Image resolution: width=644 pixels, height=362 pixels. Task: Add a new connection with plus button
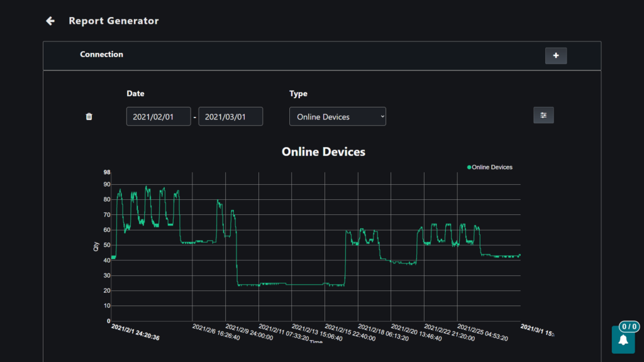pos(556,55)
